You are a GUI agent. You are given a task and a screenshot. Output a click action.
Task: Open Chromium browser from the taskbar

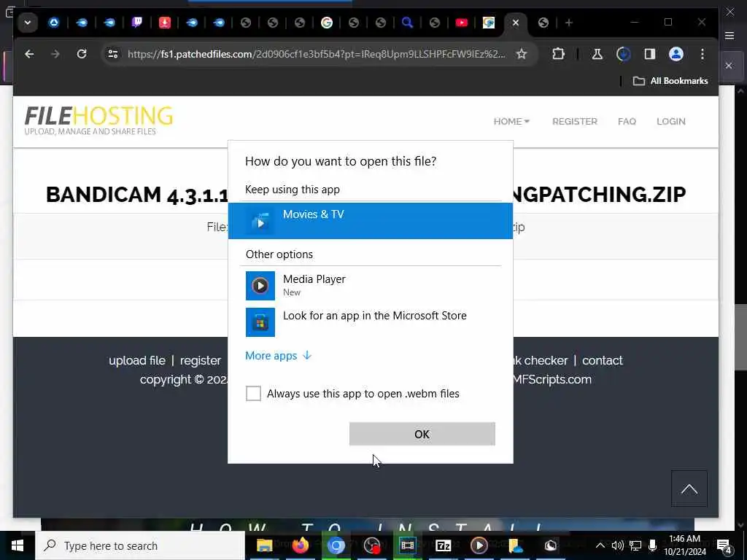click(x=336, y=545)
